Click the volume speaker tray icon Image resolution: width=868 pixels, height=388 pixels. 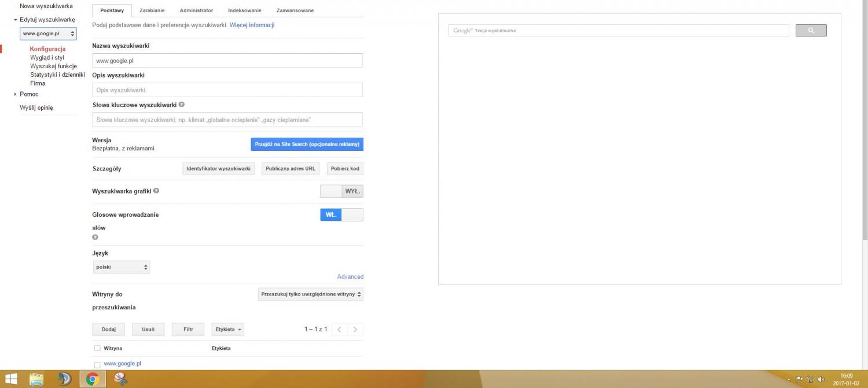(x=821, y=379)
